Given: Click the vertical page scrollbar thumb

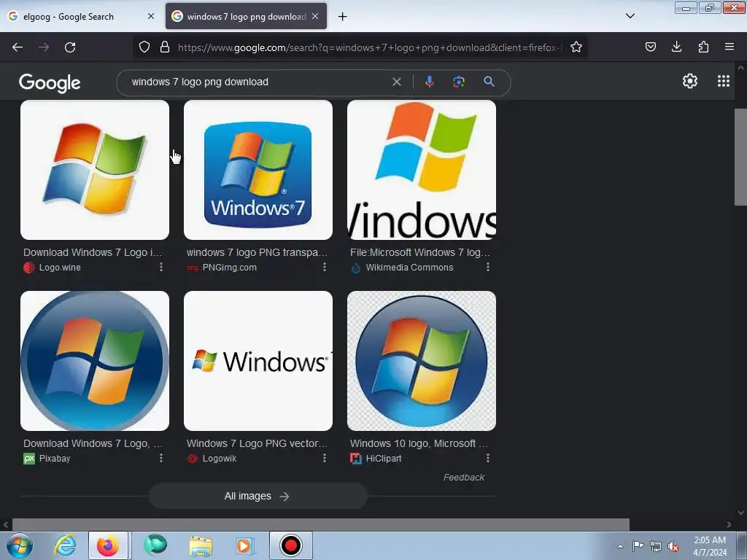Looking at the screenshot, I should [740, 157].
